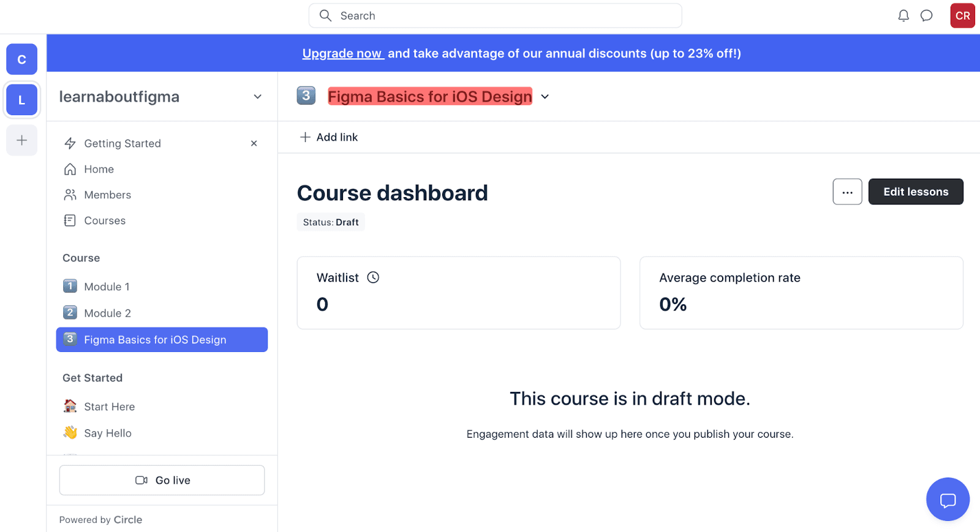
Task: Click the Module 2 number badge icon
Action: point(70,313)
